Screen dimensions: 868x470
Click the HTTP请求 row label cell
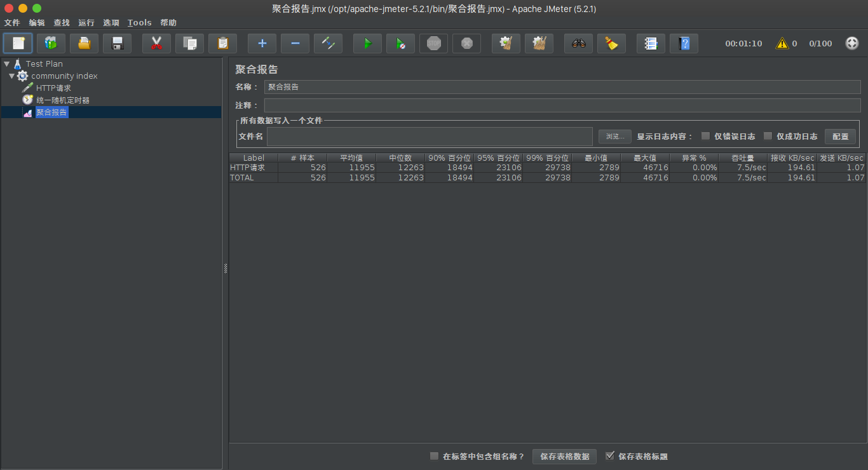pos(254,168)
